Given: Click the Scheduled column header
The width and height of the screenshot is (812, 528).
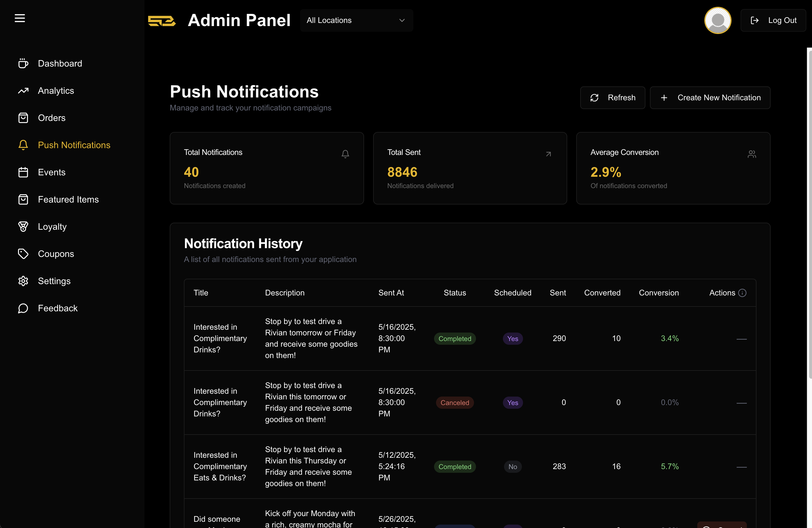Looking at the screenshot, I should (x=513, y=293).
